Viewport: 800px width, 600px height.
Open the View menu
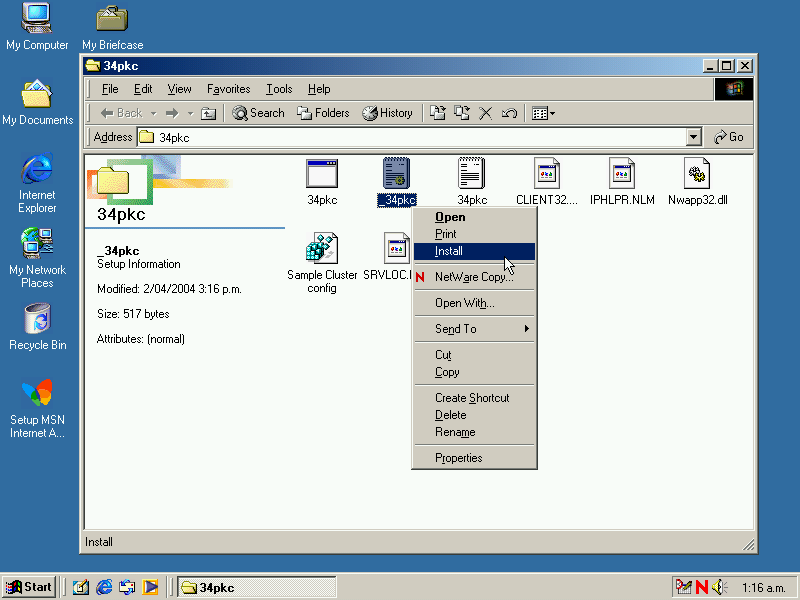click(180, 89)
